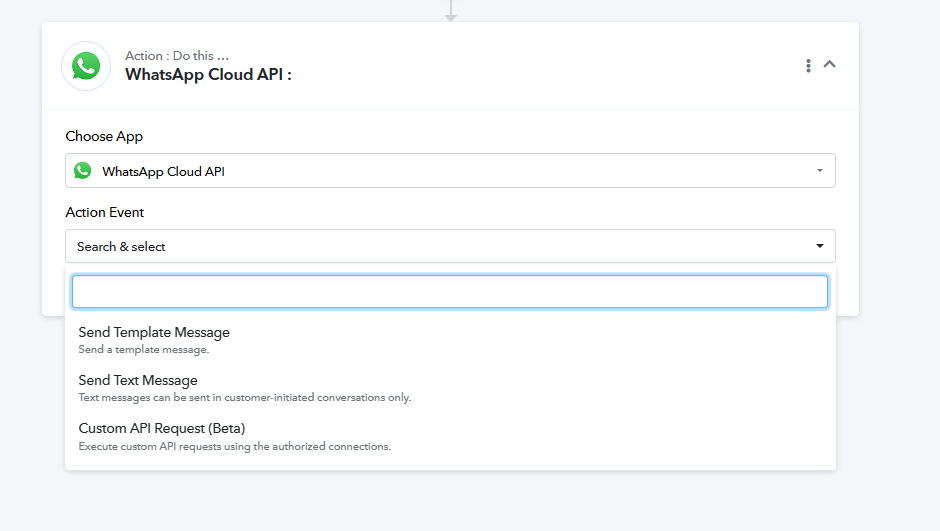Pick Custom API Request (Beta) option
The height and width of the screenshot is (531, 940).
click(450, 436)
